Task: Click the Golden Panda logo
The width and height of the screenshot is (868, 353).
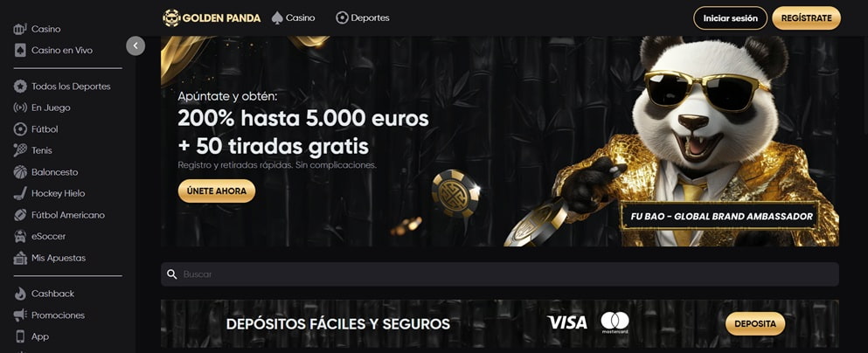Action: coord(212,17)
